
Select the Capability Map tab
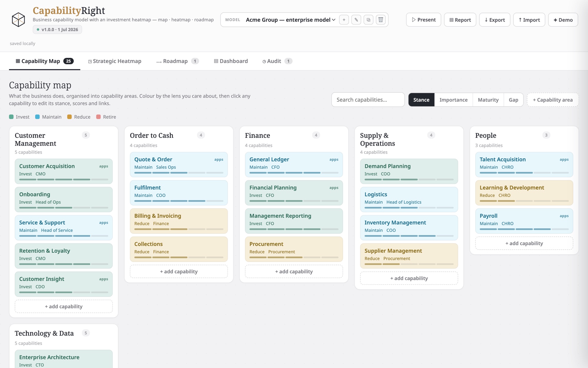click(44, 61)
